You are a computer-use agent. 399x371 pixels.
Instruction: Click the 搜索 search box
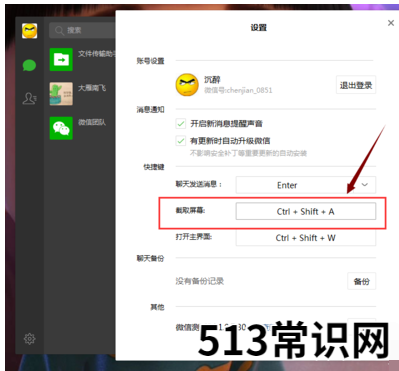(x=82, y=31)
